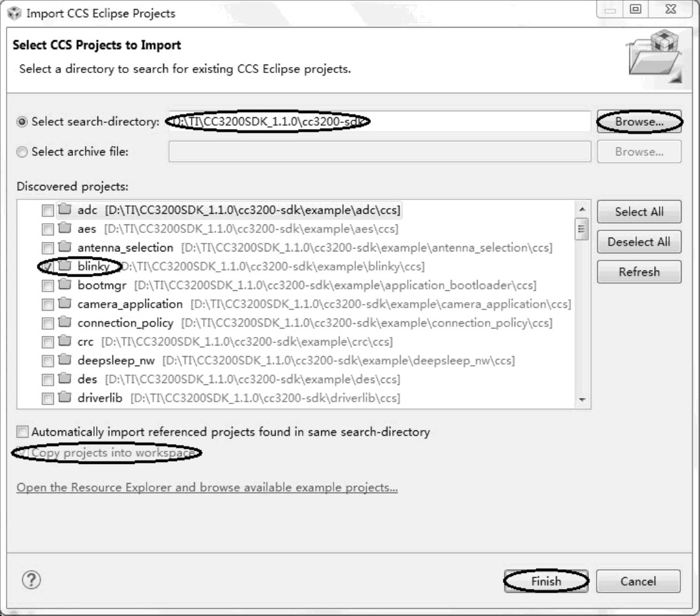This screenshot has height=616, width=700.
Task: Check the aes project checkbox
Action: (x=48, y=229)
